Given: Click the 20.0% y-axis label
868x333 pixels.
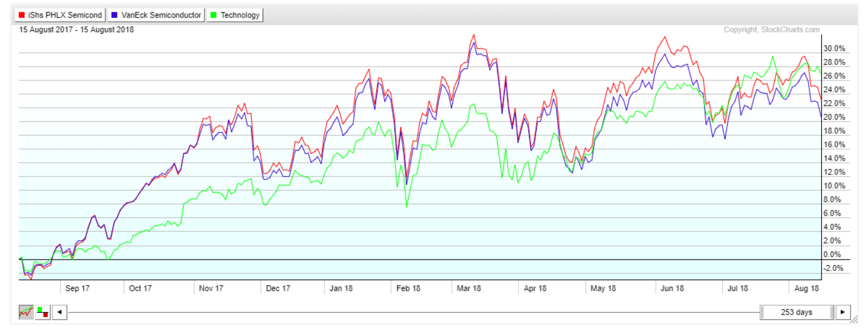Looking at the screenshot, I should (x=834, y=117).
